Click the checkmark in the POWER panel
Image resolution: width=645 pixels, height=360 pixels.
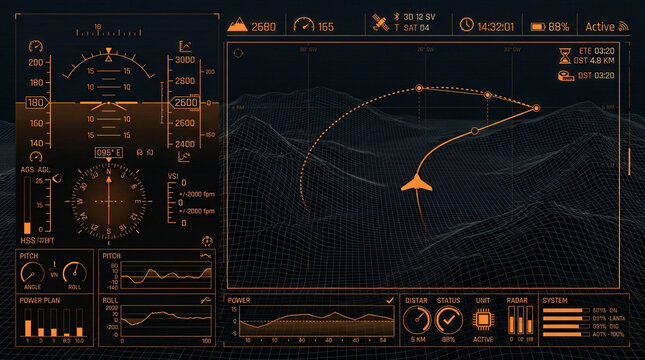[x=390, y=300]
